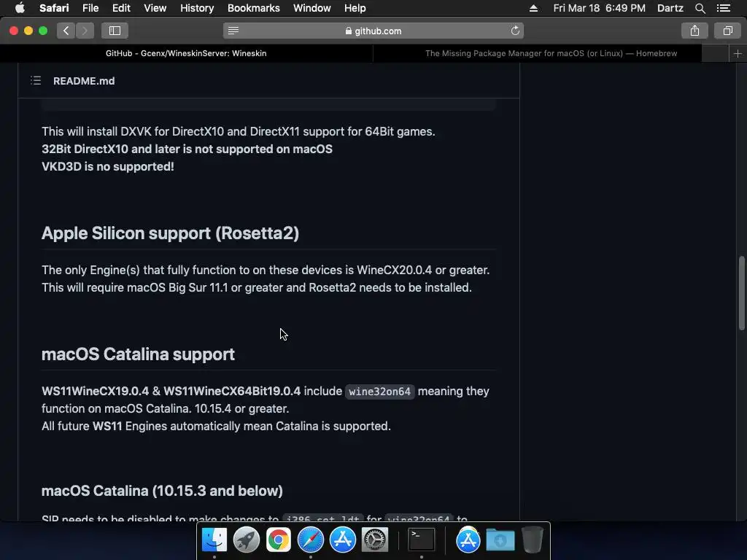The image size is (747, 560).
Task: Add a new tab with plus button
Action: coord(738,53)
